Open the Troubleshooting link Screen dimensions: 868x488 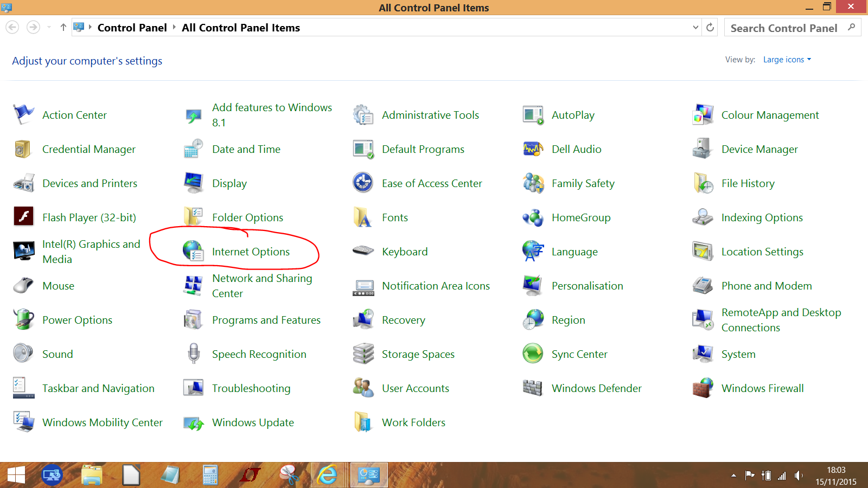251,388
